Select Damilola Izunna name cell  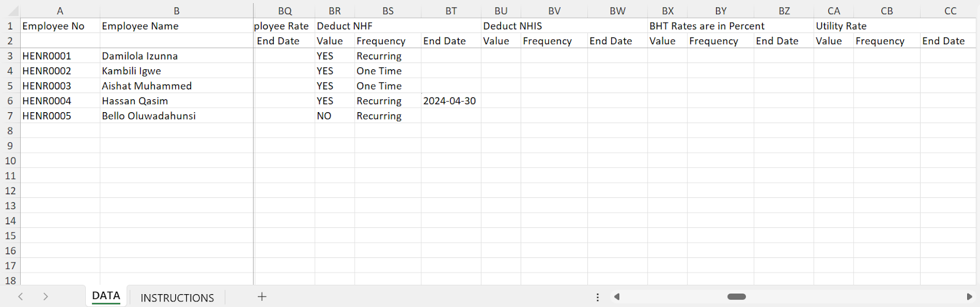176,56
